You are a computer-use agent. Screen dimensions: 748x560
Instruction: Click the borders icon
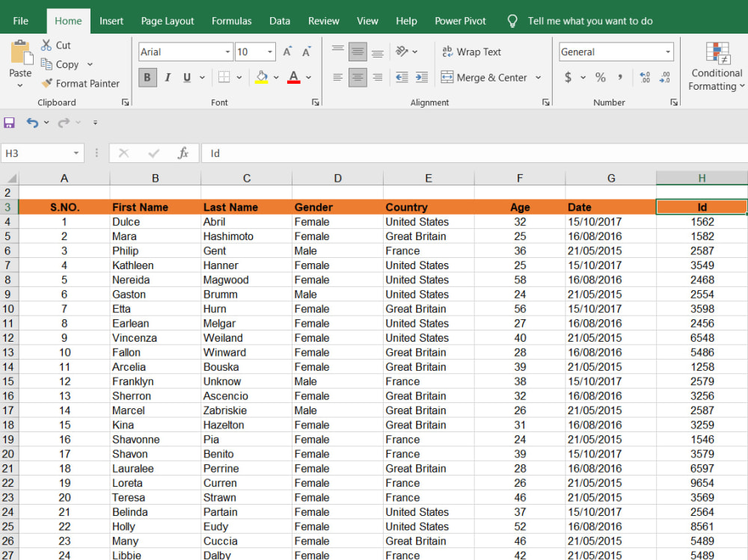pos(224,77)
